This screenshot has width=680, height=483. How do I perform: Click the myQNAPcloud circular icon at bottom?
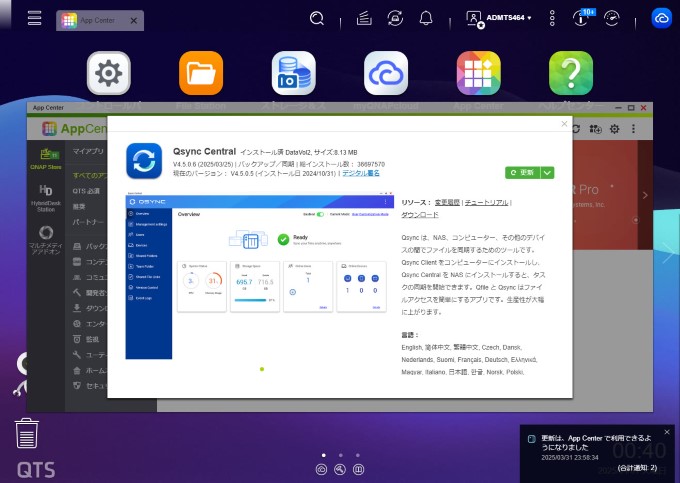(x=321, y=469)
